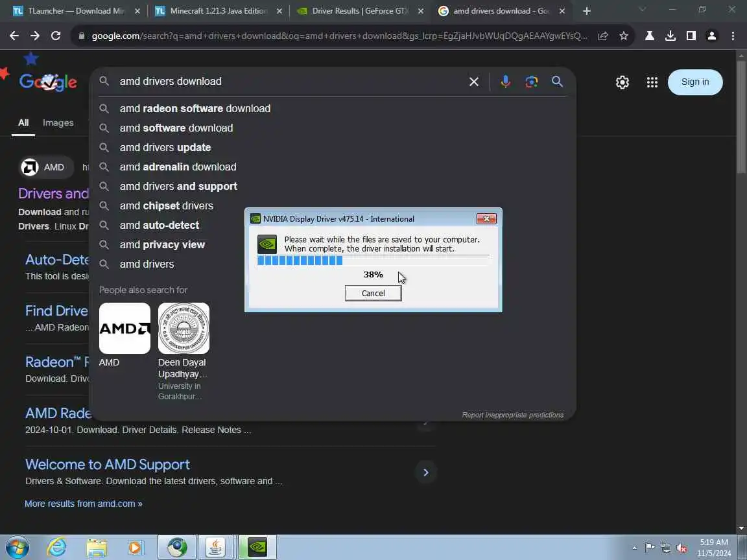The height and width of the screenshot is (560, 747).
Task: Reload the current page
Action: pos(56,36)
